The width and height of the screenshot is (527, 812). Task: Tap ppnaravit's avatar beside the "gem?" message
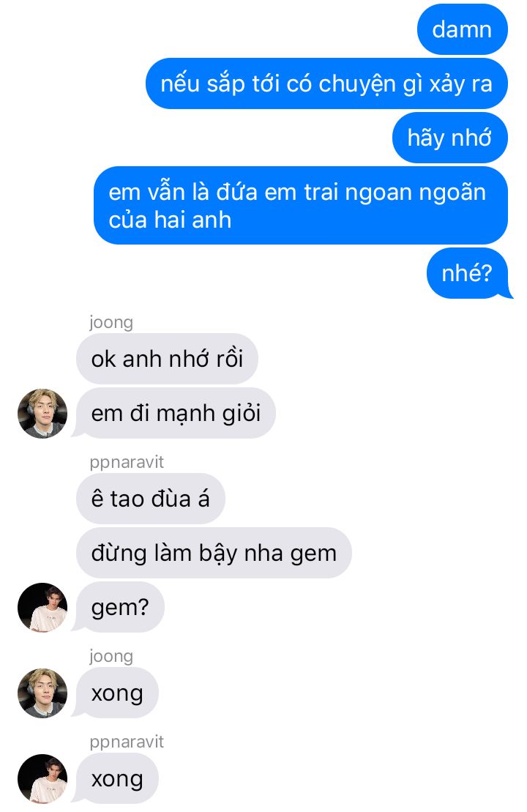pyautogui.click(x=42, y=608)
